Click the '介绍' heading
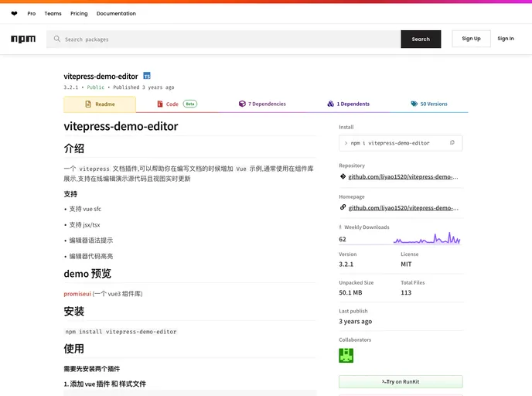 tap(74, 148)
